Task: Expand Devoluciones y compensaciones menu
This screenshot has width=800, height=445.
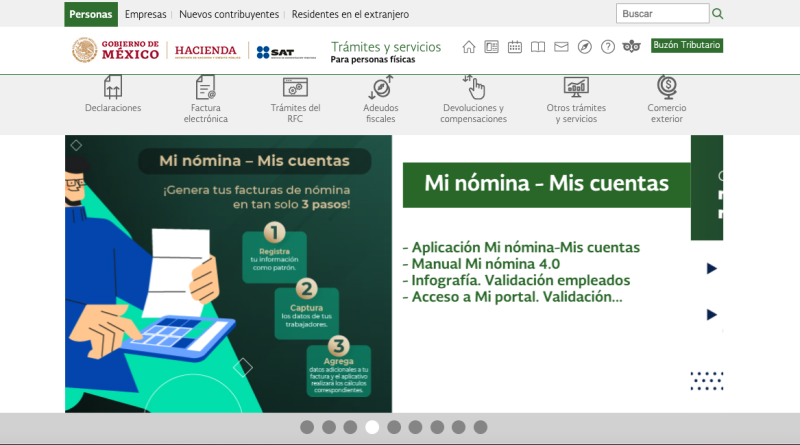Action: [x=473, y=101]
